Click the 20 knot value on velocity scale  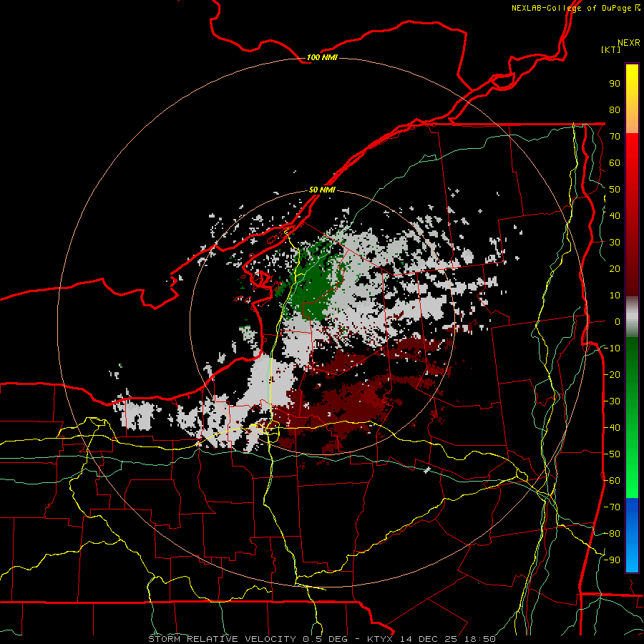615,268
